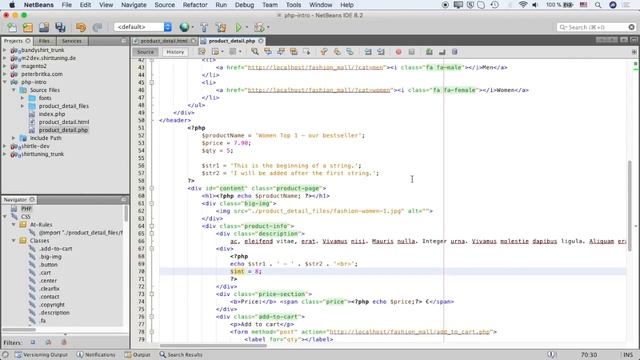Expand the product_detail_files folder node
Viewport: 640px width, 360px height.
click(22, 106)
